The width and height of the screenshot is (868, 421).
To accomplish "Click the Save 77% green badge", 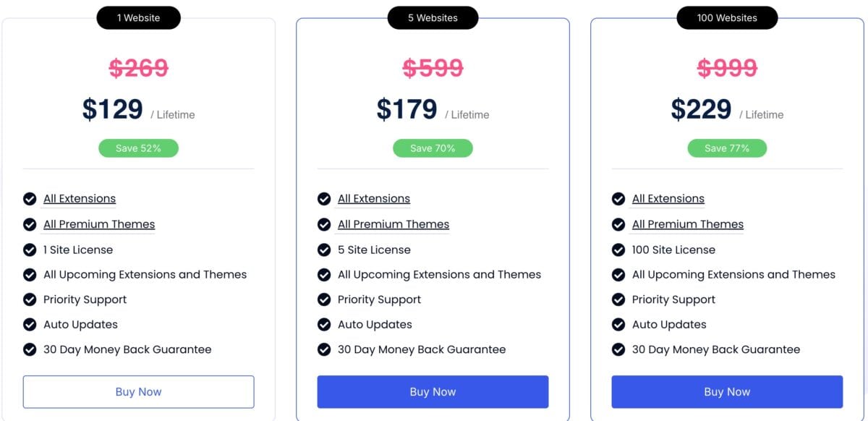I will pos(727,148).
